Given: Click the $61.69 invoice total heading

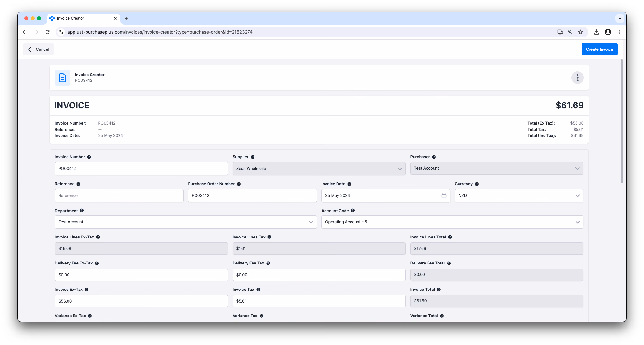Looking at the screenshot, I should tap(570, 106).
